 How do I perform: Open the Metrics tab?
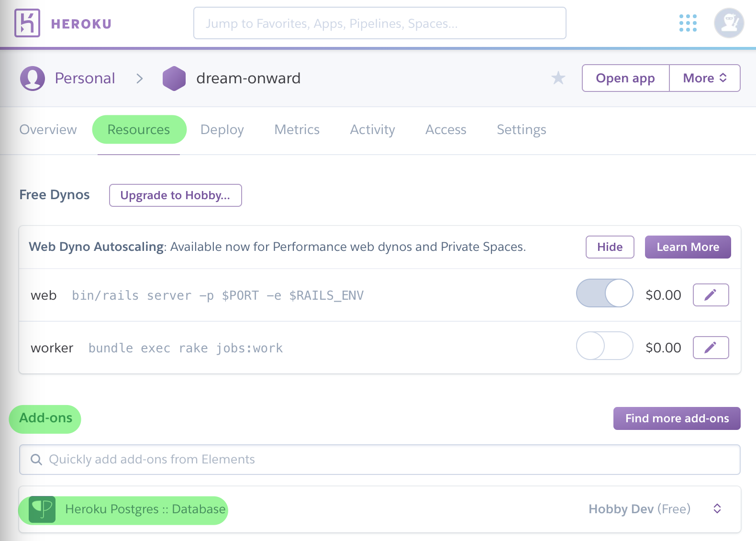click(297, 130)
